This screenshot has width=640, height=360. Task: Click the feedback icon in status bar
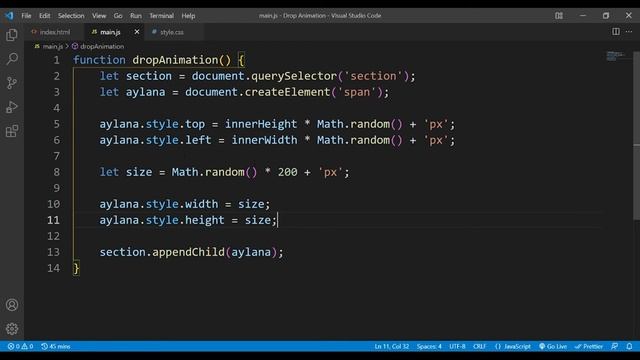tap(615, 346)
